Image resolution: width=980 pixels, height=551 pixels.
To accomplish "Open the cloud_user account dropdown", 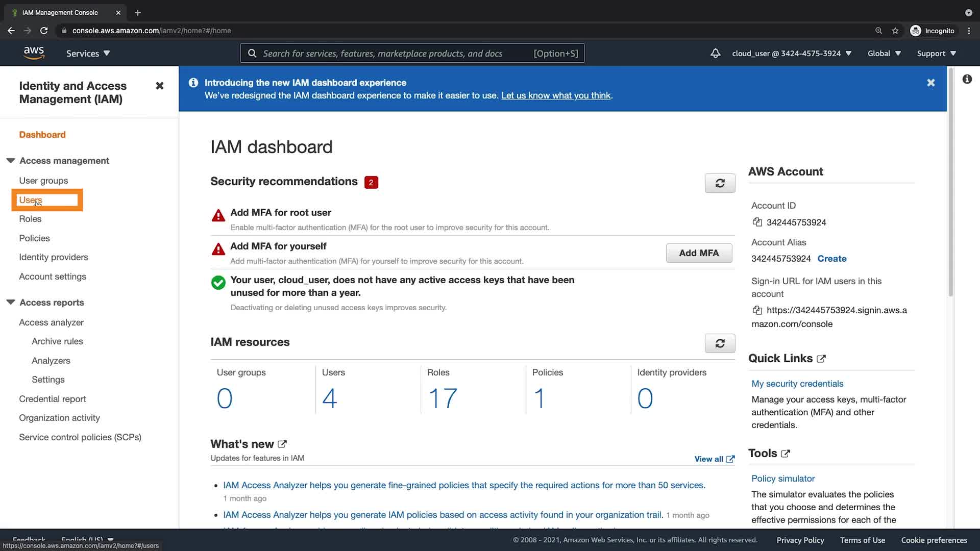I will point(791,53).
